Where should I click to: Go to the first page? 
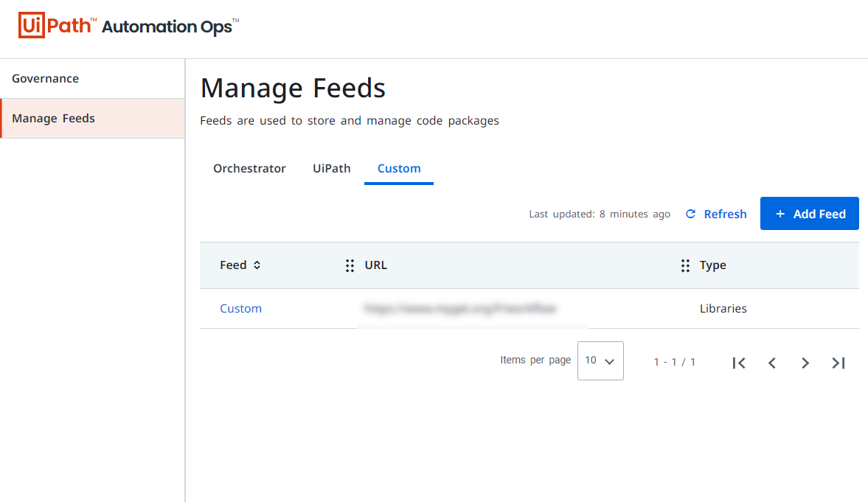[x=739, y=363]
